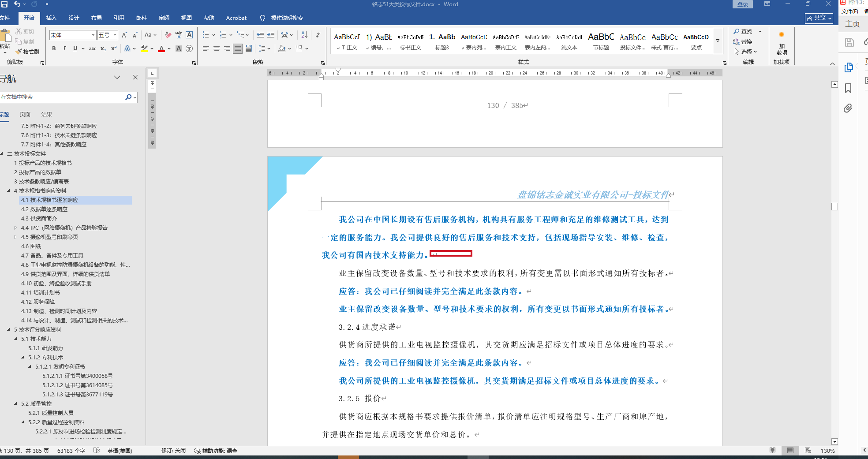Collapse the ribbon with the up chevron
This screenshot has height=459, width=868.
832,63
